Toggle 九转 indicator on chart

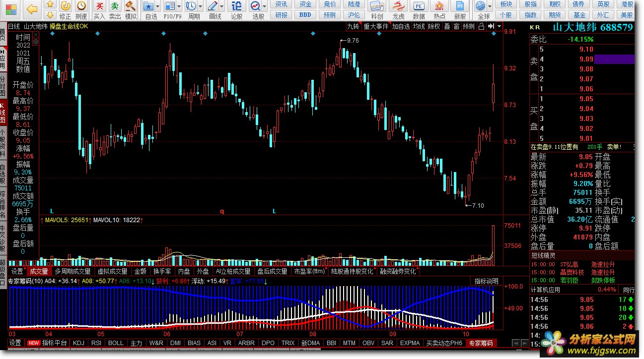click(353, 26)
